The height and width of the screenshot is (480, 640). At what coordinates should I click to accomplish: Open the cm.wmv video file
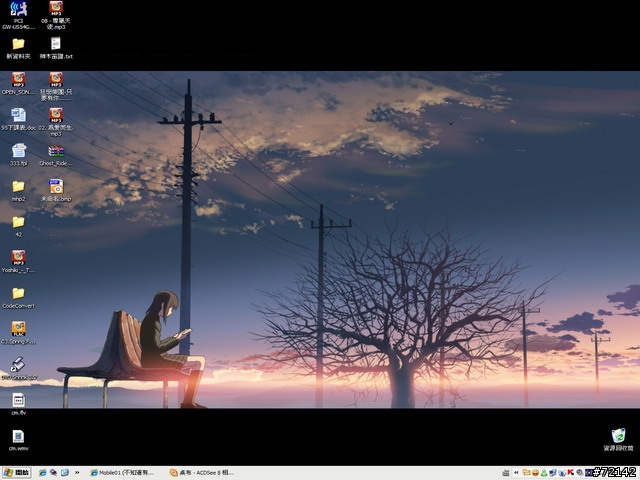click(x=18, y=436)
